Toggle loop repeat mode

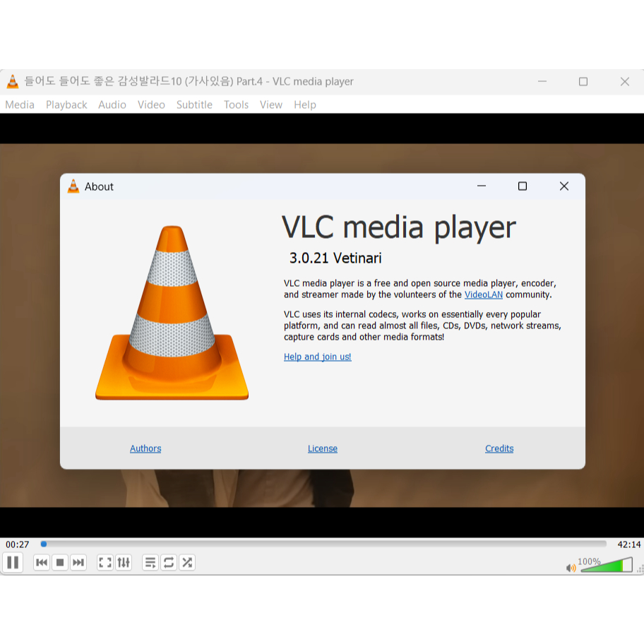(x=169, y=563)
